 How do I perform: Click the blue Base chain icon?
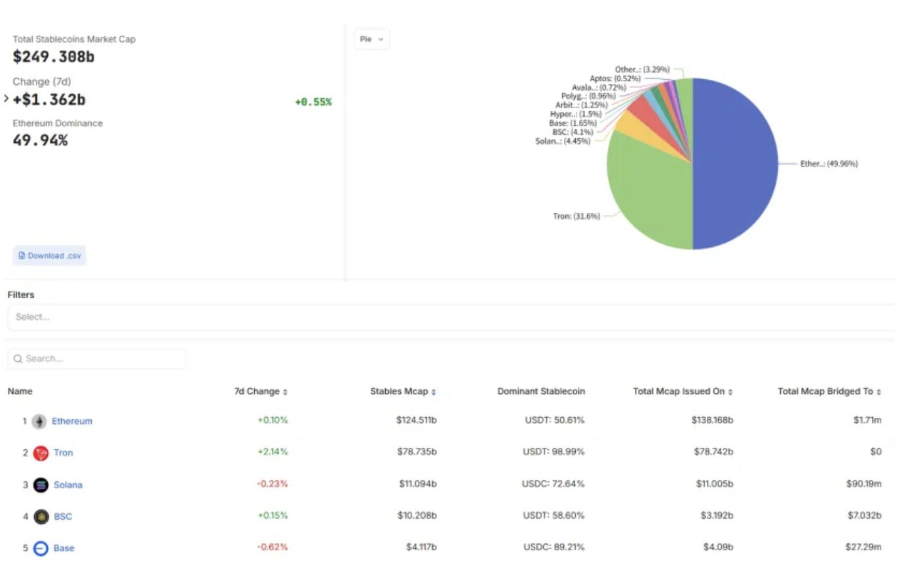coord(41,548)
